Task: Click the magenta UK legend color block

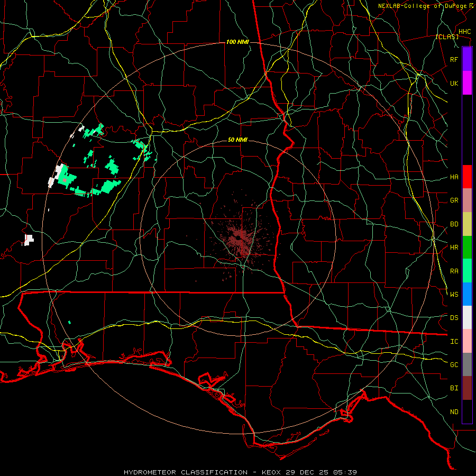Action: coord(467,83)
